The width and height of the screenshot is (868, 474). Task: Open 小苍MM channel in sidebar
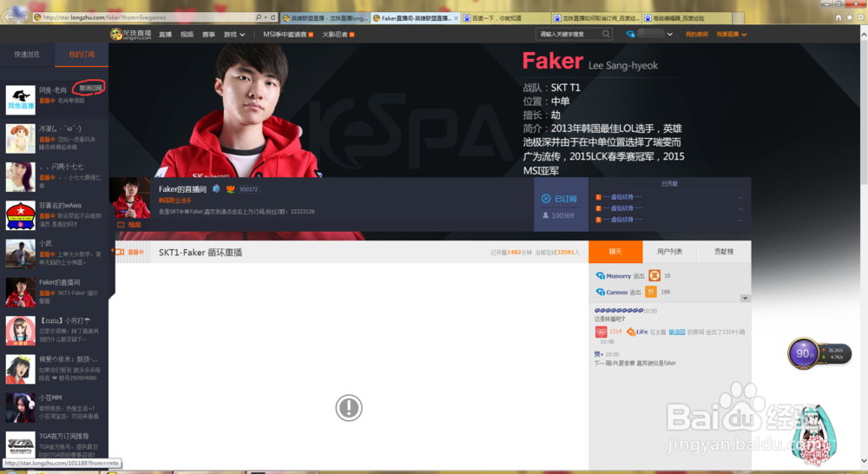point(54,407)
